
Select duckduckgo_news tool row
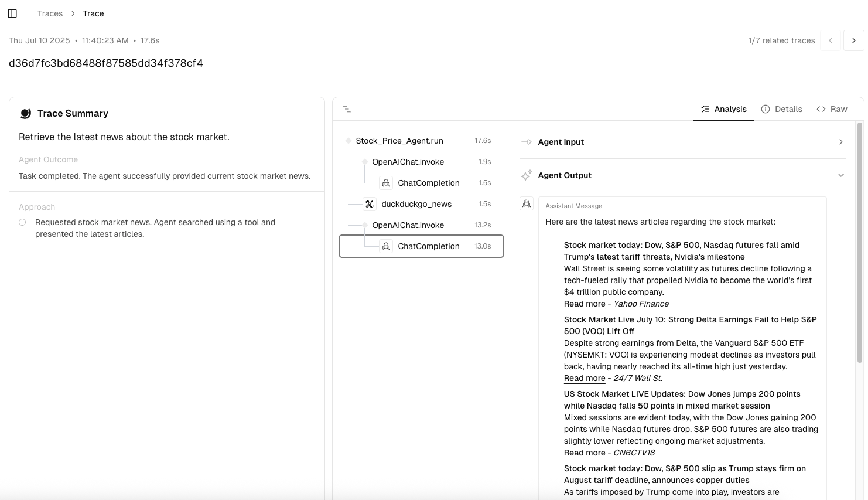coord(421,204)
